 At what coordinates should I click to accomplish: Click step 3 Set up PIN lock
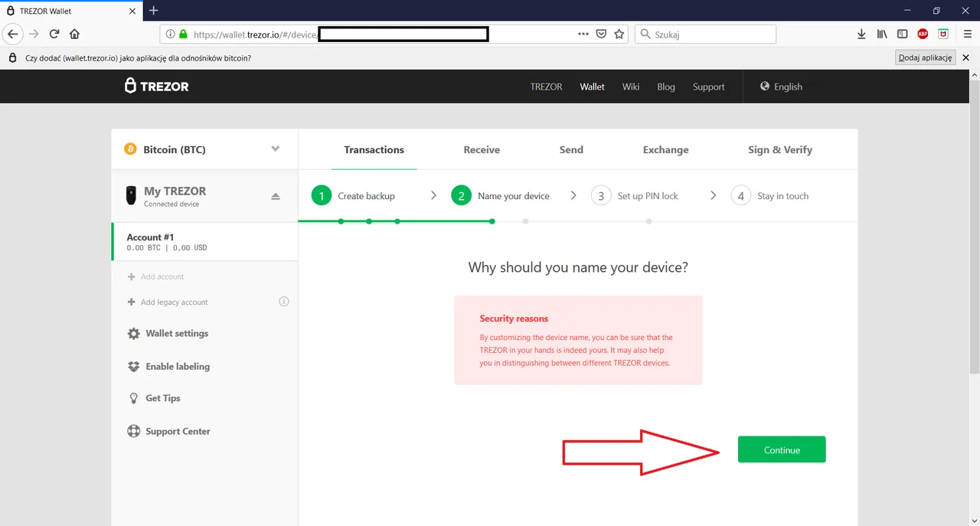(x=635, y=196)
